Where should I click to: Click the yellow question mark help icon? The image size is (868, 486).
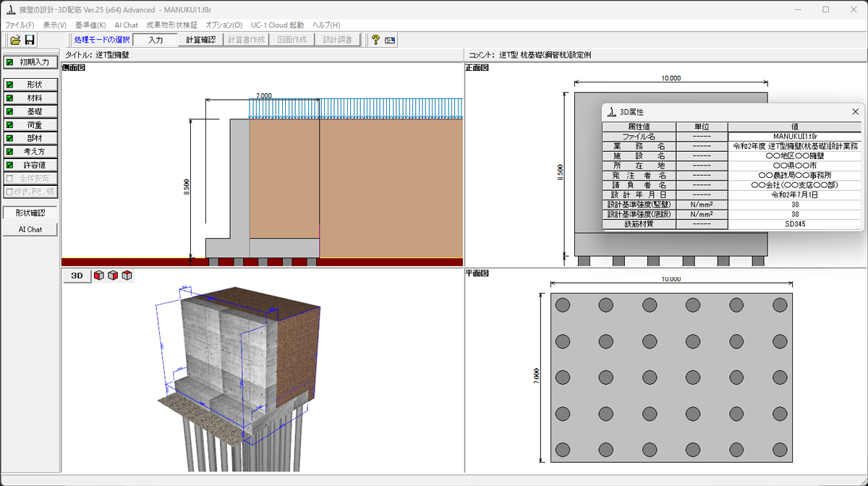point(375,40)
